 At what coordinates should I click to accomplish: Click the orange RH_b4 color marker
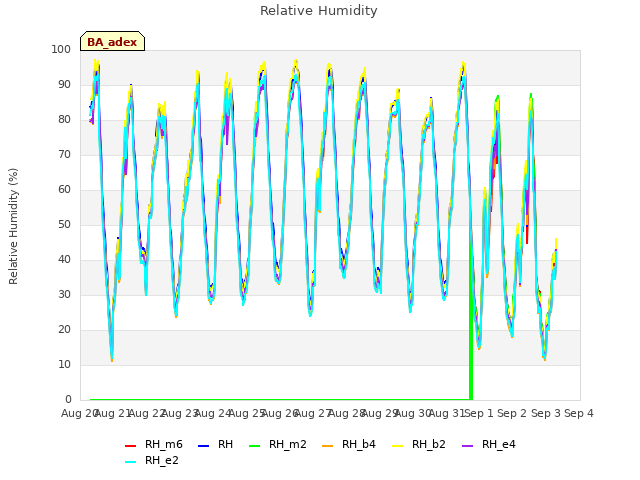tap(327, 446)
